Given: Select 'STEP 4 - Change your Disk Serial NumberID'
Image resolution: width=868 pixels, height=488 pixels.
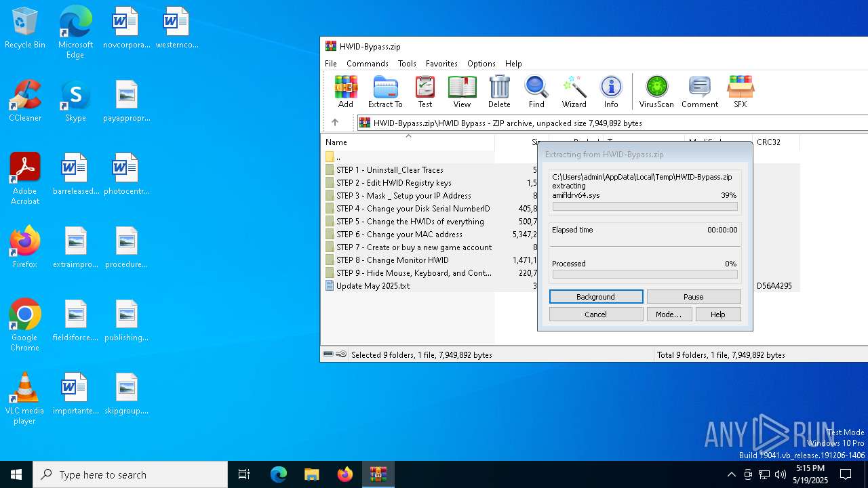Looking at the screenshot, I should point(408,209).
